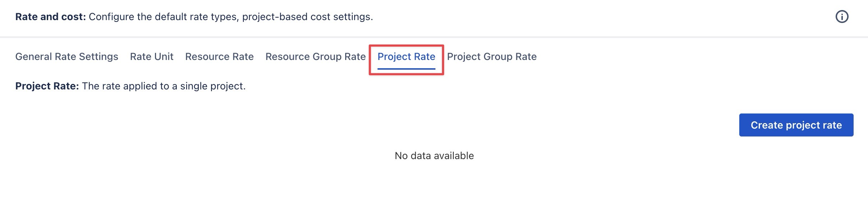Image resolution: width=868 pixels, height=204 pixels.
Task: Click the 'No data available' message
Action: coord(434,156)
